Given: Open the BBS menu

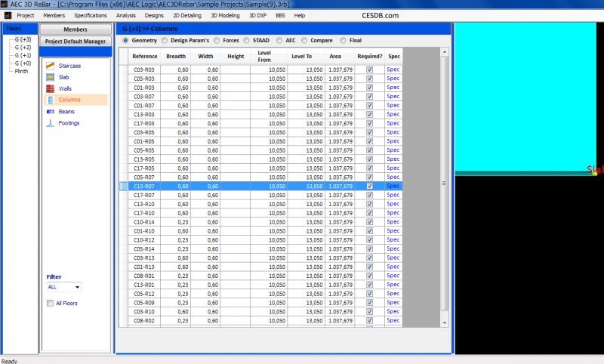Looking at the screenshot, I should (280, 15).
